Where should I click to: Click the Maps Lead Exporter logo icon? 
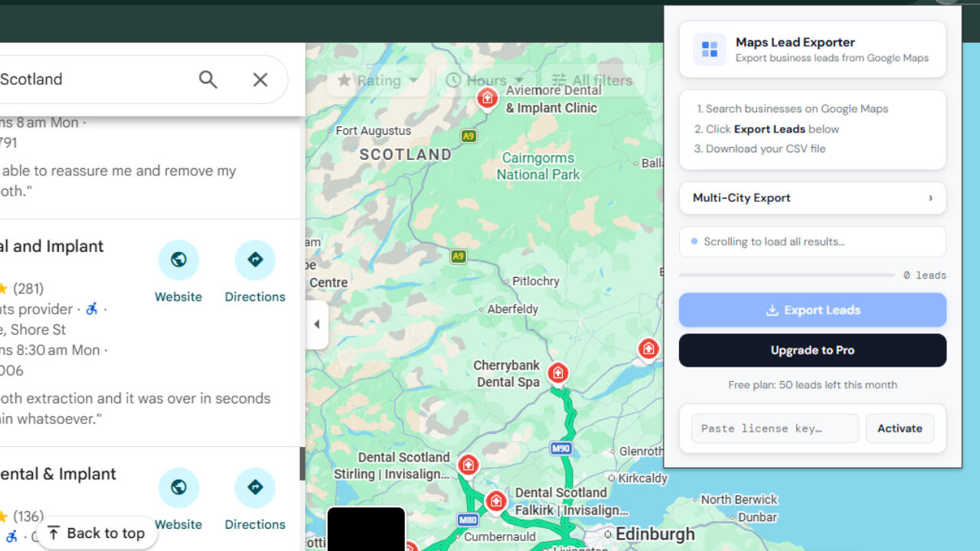[x=710, y=50]
